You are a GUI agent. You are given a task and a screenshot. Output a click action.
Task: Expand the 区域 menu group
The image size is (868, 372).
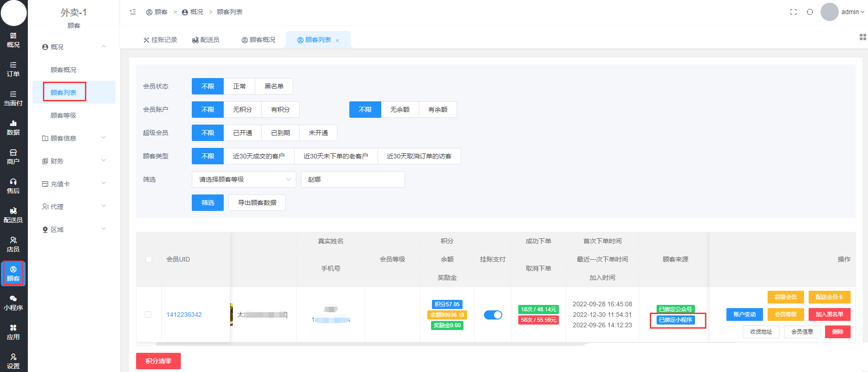74,230
